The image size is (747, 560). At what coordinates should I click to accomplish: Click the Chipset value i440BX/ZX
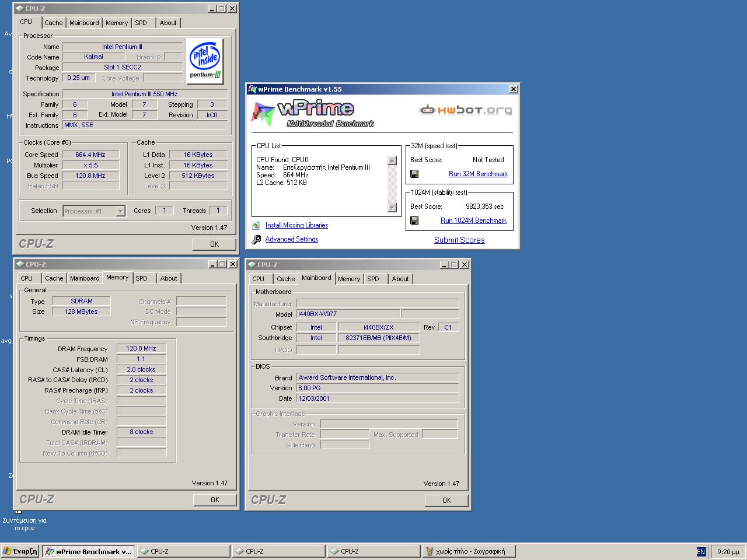pos(378,327)
